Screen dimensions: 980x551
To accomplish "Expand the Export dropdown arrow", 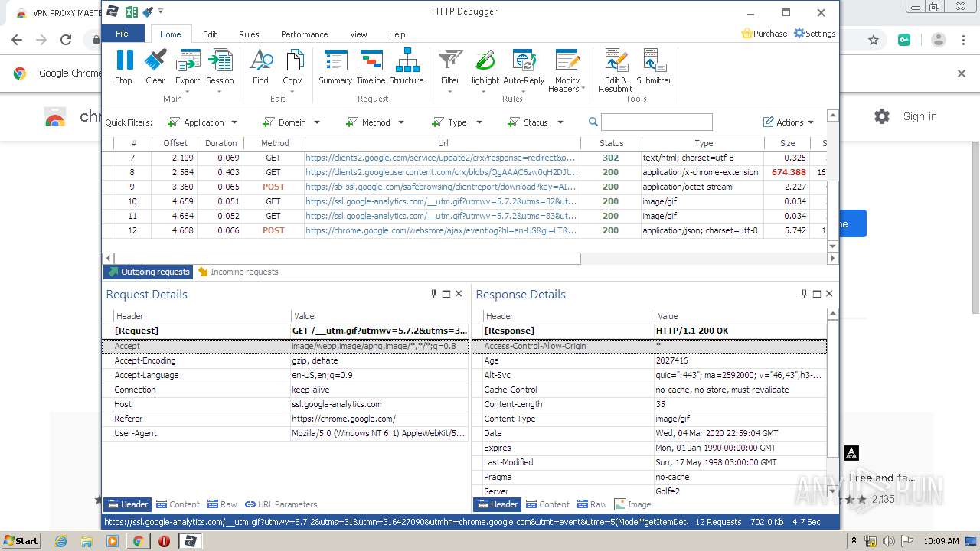I will [188, 92].
